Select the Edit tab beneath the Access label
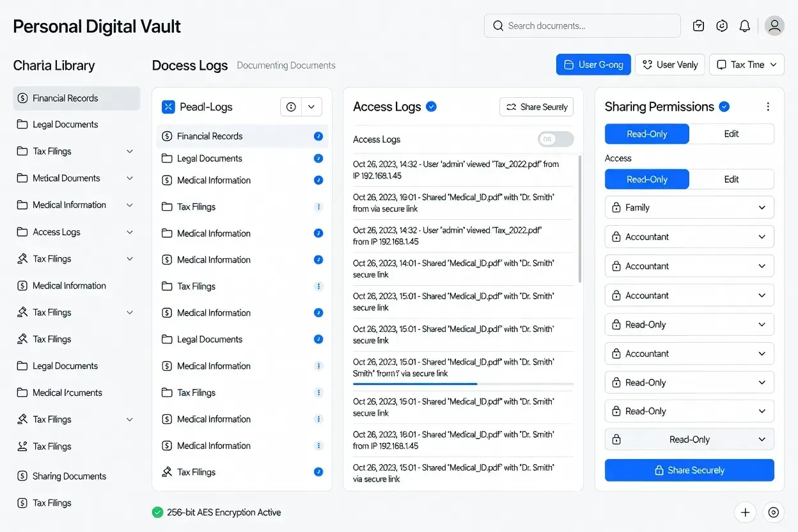The width and height of the screenshot is (798, 532). coord(731,179)
